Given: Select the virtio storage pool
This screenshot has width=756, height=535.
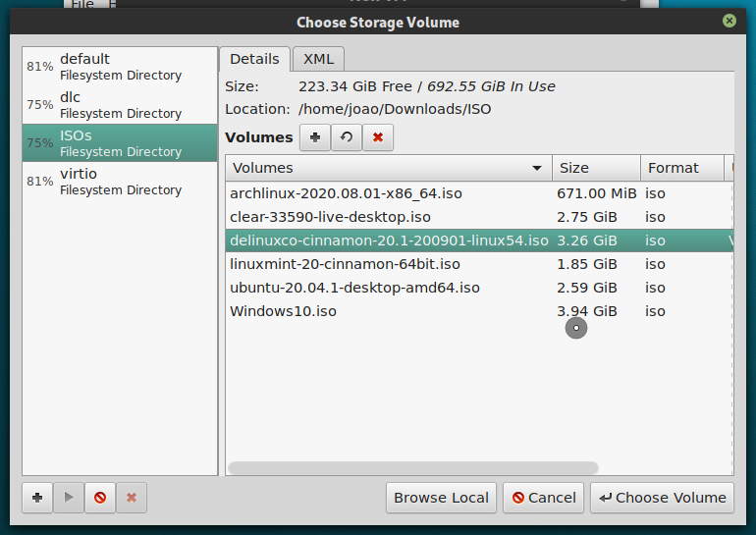Looking at the screenshot, I should tap(120, 182).
